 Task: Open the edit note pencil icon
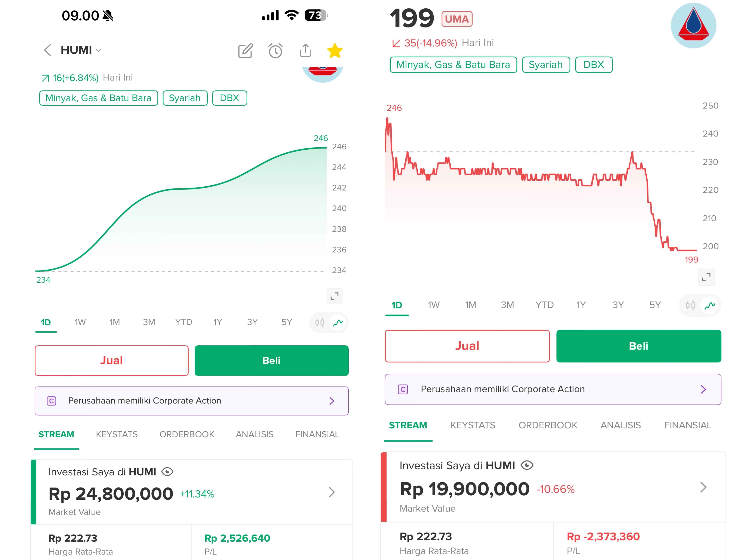click(245, 51)
